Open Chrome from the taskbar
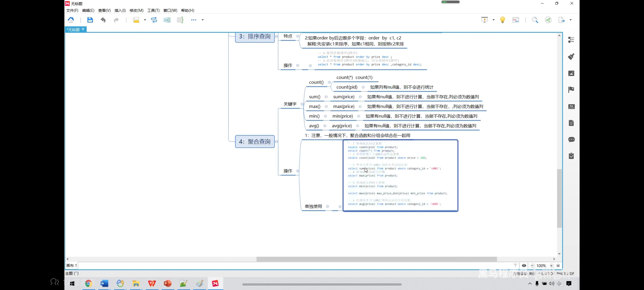The width and height of the screenshot is (644, 290). (x=88, y=284)
